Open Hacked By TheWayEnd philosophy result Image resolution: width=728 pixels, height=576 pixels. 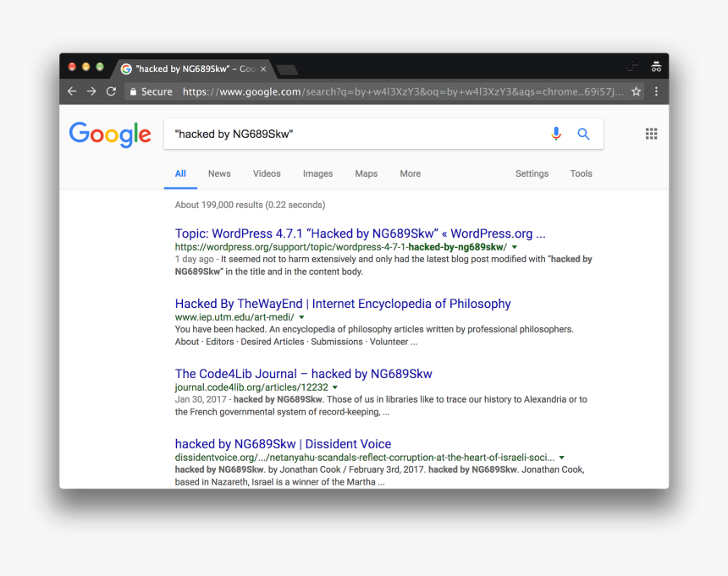(343, 304)
